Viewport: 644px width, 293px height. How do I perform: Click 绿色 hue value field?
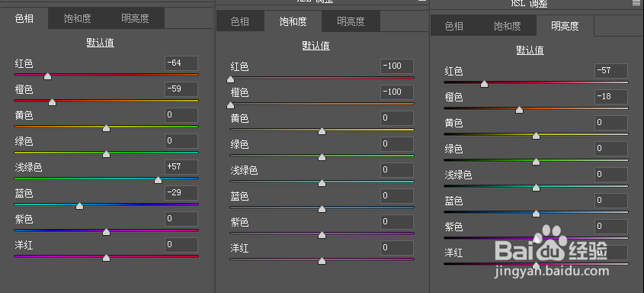pos(181,141)
